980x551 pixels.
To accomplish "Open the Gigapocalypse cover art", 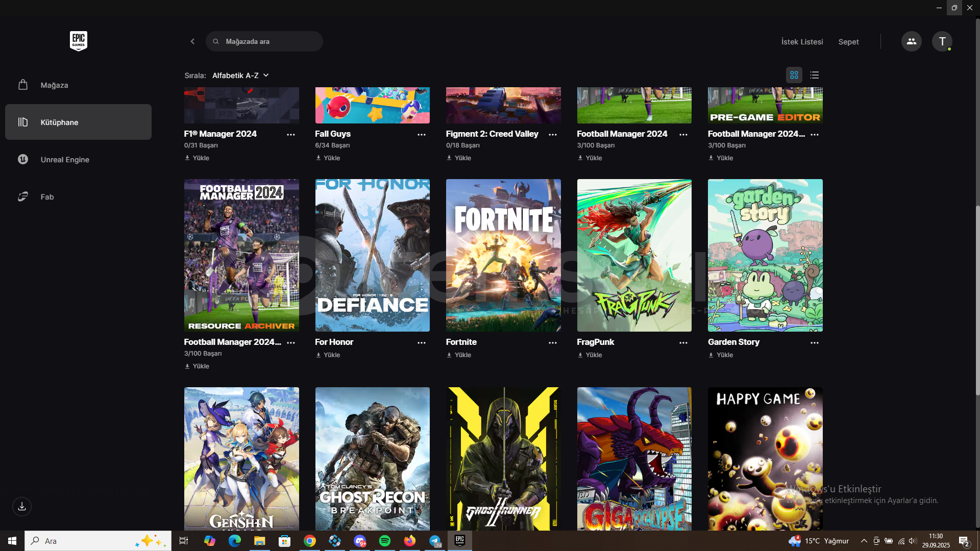I will point(634,459).
